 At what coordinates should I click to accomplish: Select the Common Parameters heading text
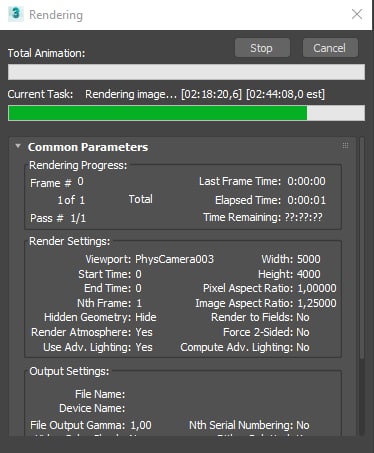click(x=88, y=147)
